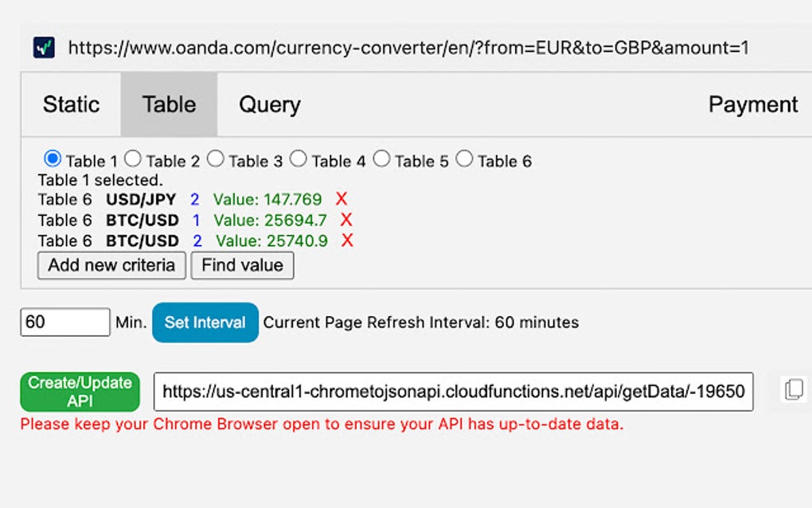Delete USD/JPY criteria with red X
Viewport: 812px width, 508px height.
(342, 199)
